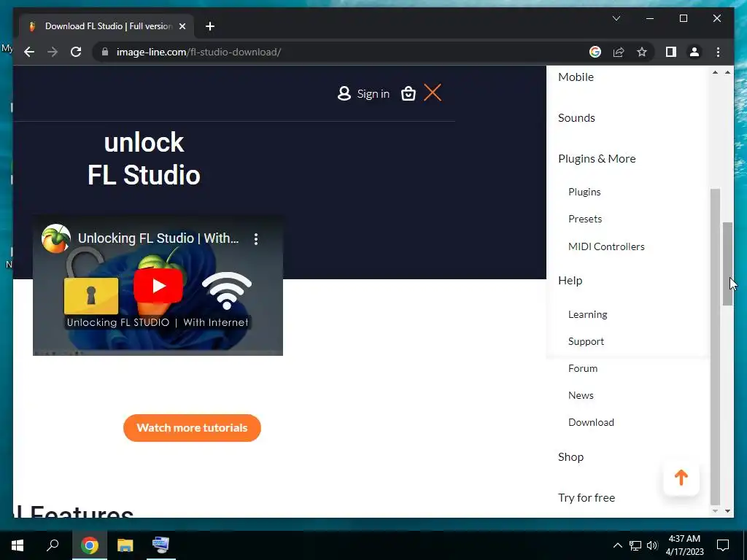
Task: Select News submenu link
Action: 581,395
